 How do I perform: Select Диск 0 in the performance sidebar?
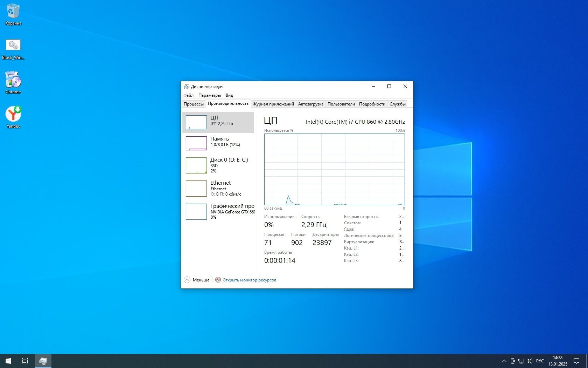(218, 165)
